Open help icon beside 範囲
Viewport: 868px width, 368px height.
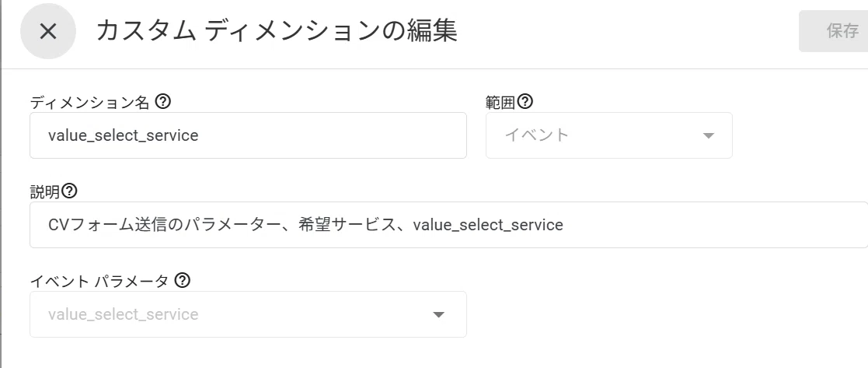pyautogui.click(x=525, y=101)
